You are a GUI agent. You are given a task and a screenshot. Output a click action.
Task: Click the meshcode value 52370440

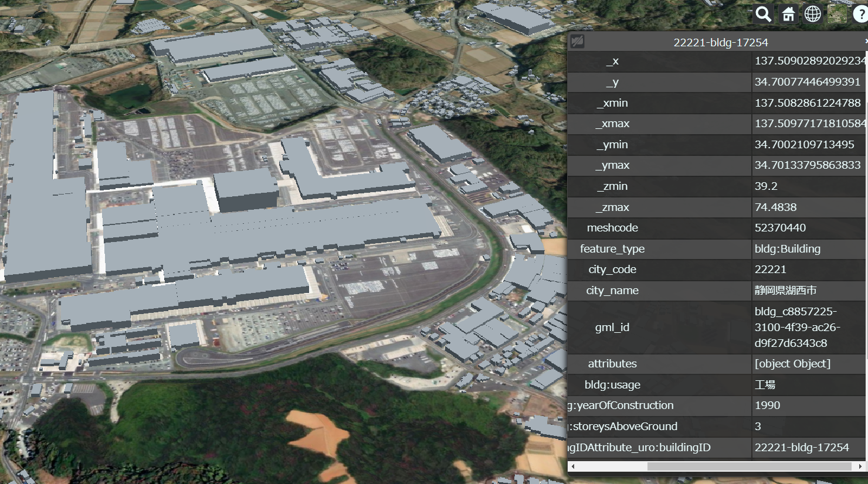click(780, 228)
